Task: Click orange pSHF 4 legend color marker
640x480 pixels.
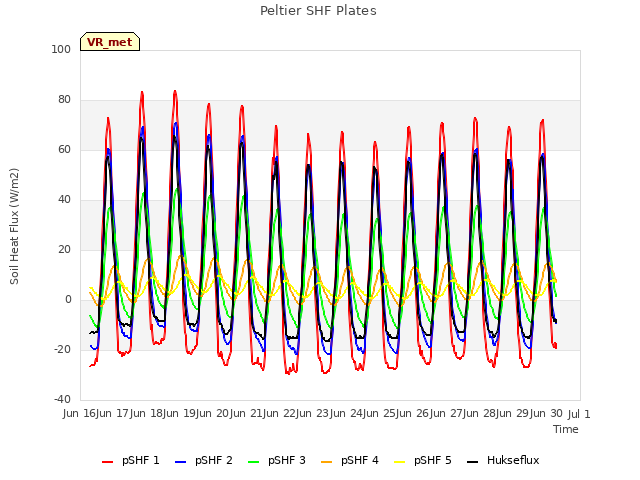Action: (x=327, y=462)
